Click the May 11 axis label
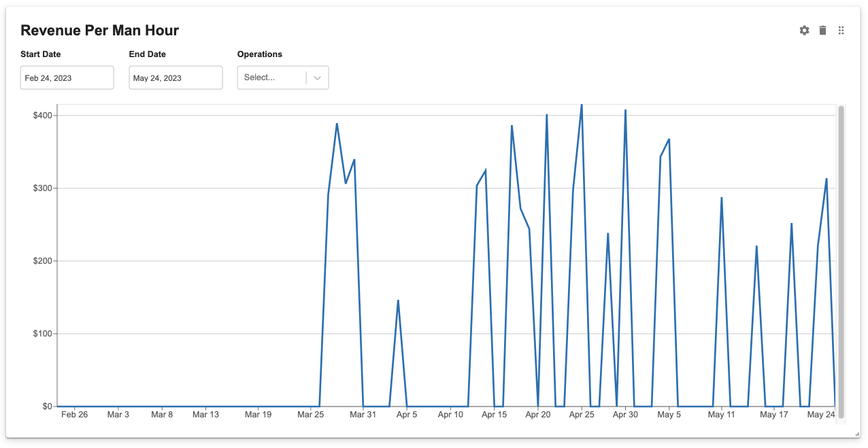Screen dimensions: 868x448 (x=721, y=415)
